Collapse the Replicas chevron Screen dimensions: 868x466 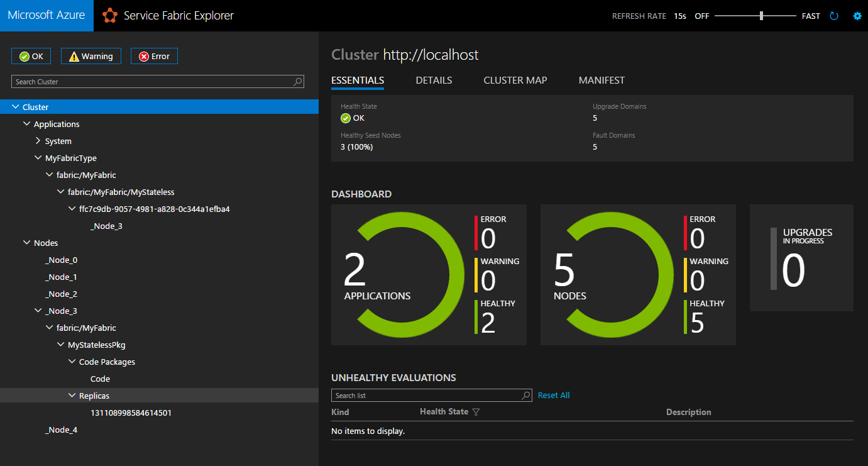(72, 396)
